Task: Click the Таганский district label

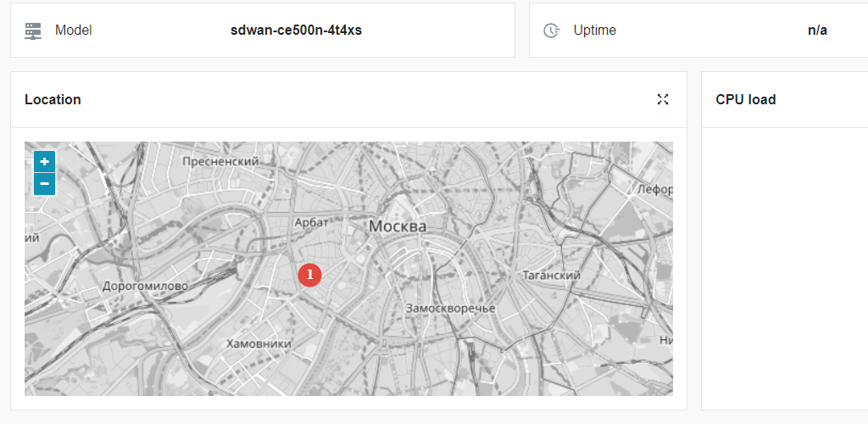Action: [x=551, y=276]
